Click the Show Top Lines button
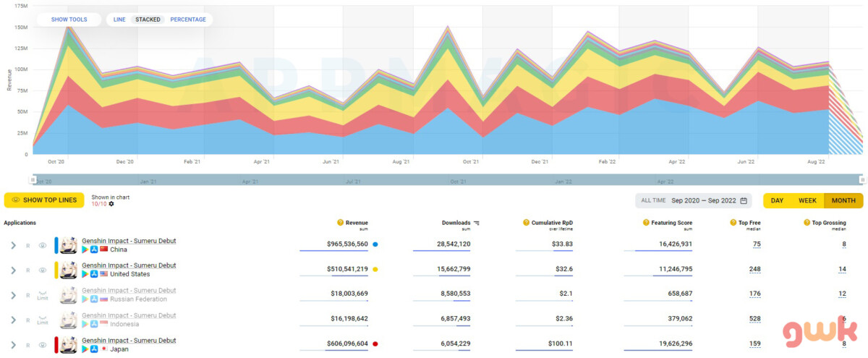This screenshot has height=358, width=868. [x=44, y=200]
